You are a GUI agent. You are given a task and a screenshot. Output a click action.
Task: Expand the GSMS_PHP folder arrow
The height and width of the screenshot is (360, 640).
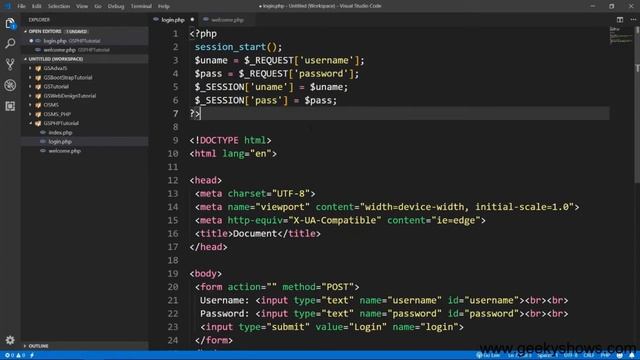pos(30,114)
